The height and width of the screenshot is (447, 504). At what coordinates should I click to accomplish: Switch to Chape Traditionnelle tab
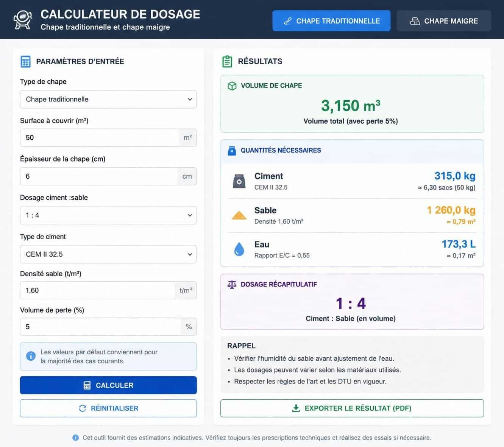point(331,21)
